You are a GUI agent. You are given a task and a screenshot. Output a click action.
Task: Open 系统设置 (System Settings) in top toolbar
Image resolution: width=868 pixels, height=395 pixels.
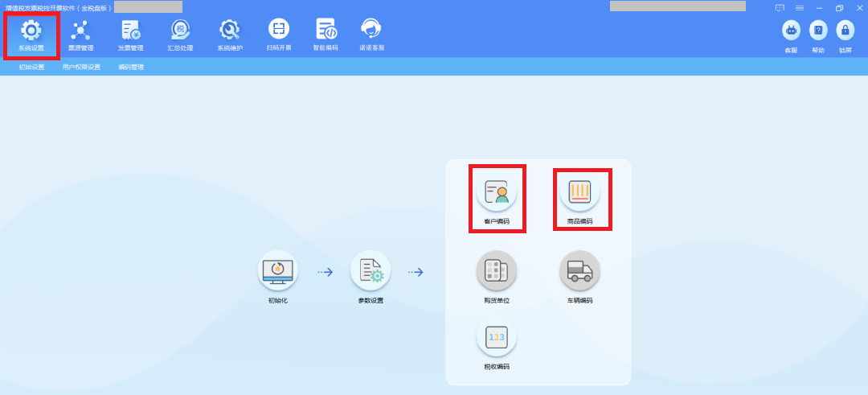point(31,34)
